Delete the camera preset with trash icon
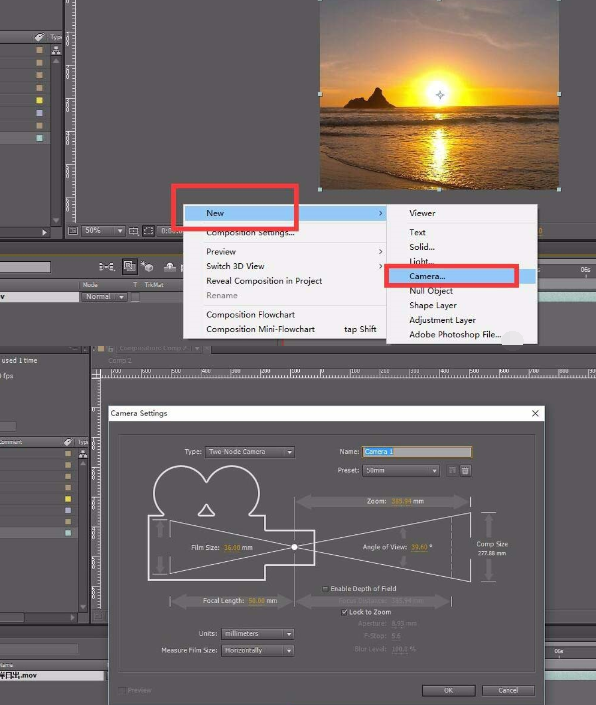596x705 pixels. (465, 470)
